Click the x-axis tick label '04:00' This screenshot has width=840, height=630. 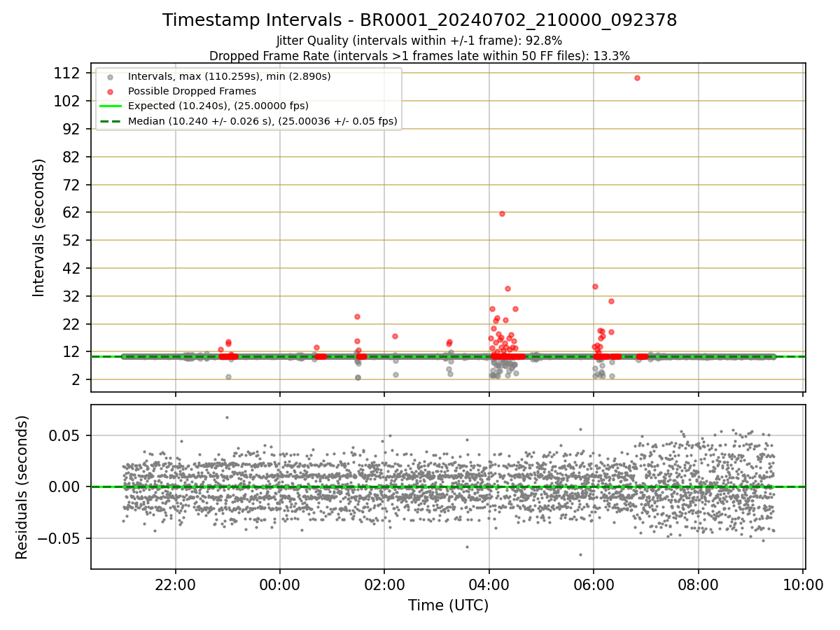click(x=489, y=584)
